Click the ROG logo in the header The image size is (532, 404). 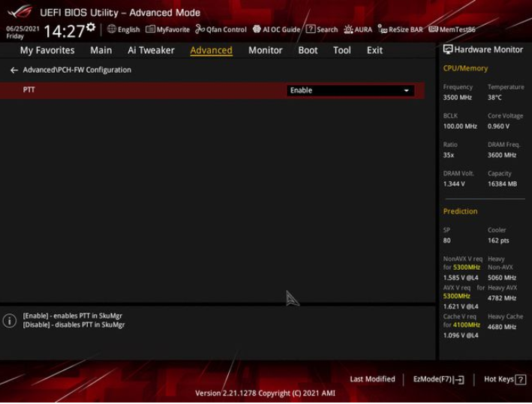(20, 12)
